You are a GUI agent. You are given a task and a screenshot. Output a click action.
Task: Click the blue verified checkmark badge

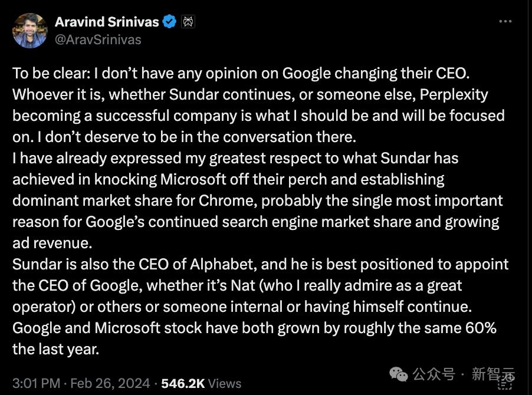(169, 22)
